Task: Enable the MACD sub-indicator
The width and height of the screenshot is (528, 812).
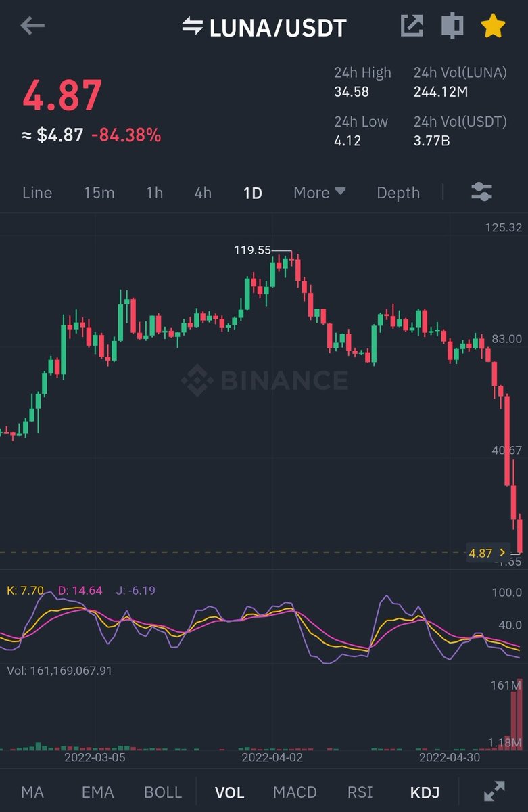Action: click(x=296, y=792)
